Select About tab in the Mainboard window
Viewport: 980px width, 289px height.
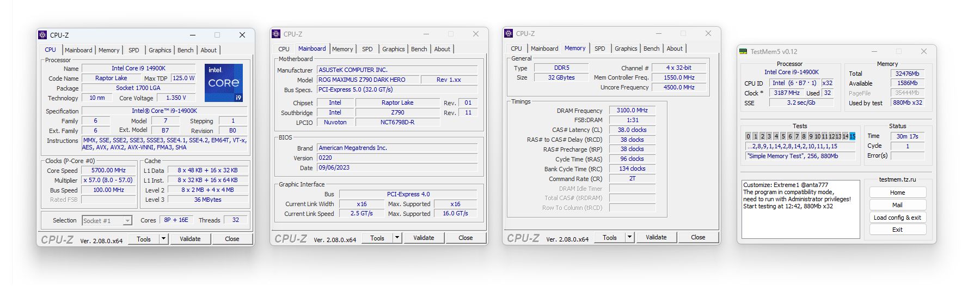442,49
